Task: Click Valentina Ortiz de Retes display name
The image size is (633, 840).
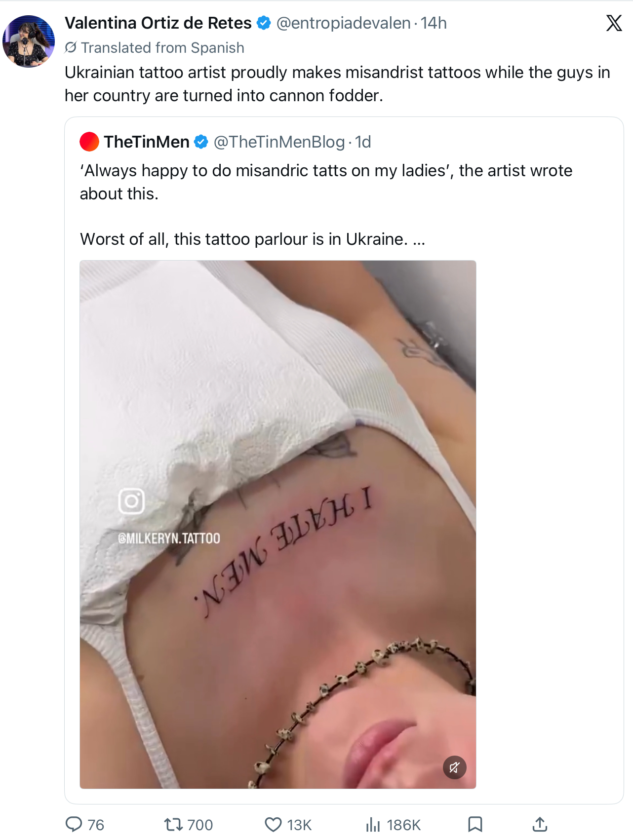Action: click(x=158, y=23)
